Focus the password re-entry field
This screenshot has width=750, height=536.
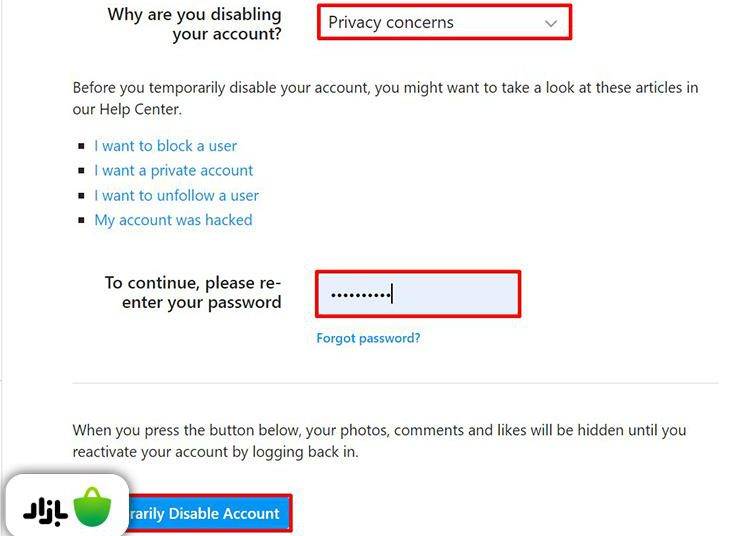418,294
